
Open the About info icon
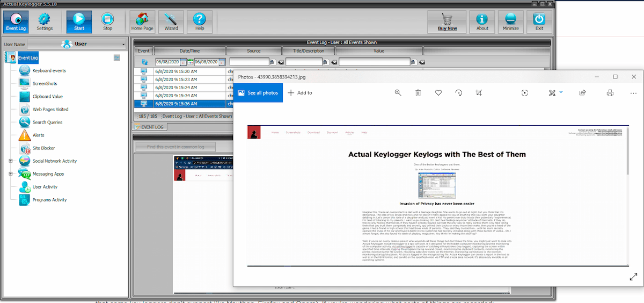click(x=482, y=22)
